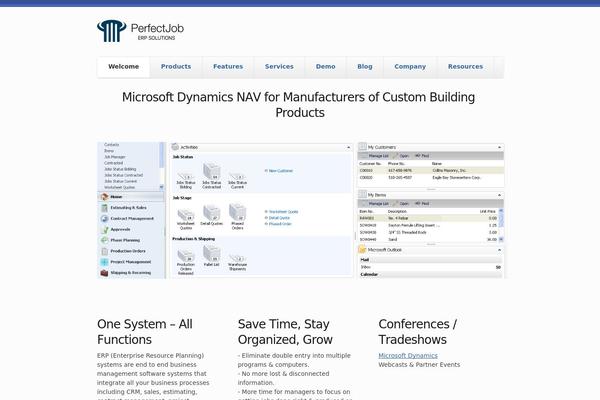Image resolution: width=600 pixels, height=400 pixels.
Task: Select the Sand item row
Action: pyautogui.click(x=429, y=240)
